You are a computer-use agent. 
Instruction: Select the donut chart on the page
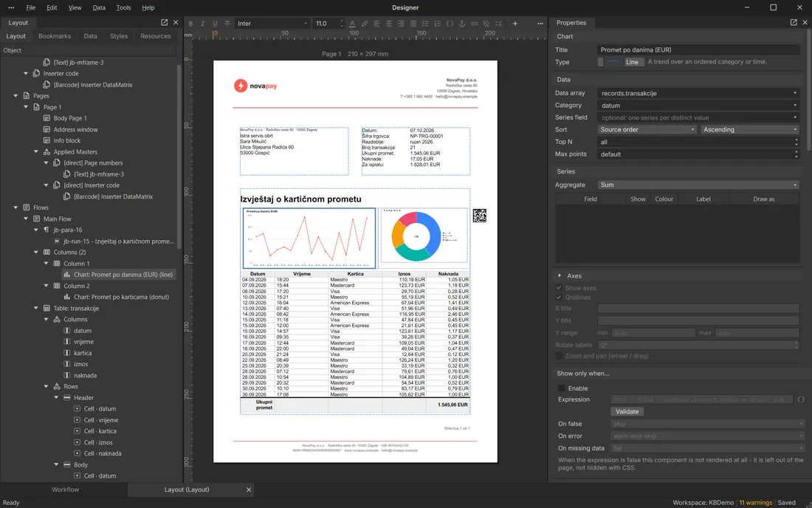click(x=424, y=236)
